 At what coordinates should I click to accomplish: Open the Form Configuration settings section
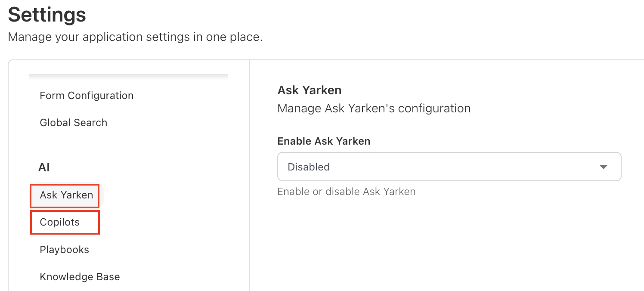(87, 96)
